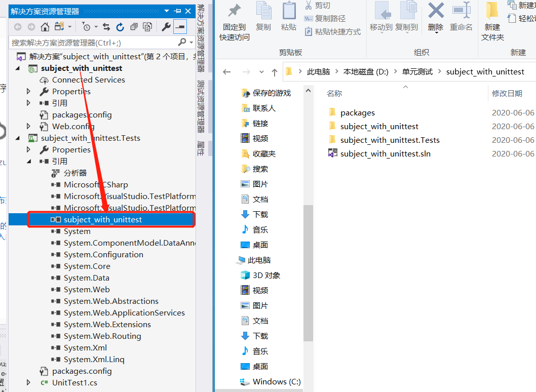Toggle Preview Selected Items in Solution Explorer
Viewport: 536px width, 392px height.
pos(180,27)
